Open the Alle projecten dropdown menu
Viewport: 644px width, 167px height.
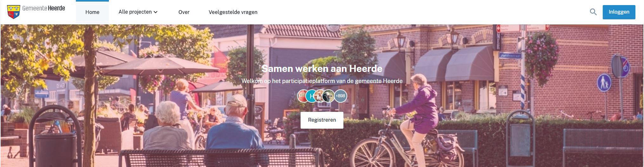(138, 12)
